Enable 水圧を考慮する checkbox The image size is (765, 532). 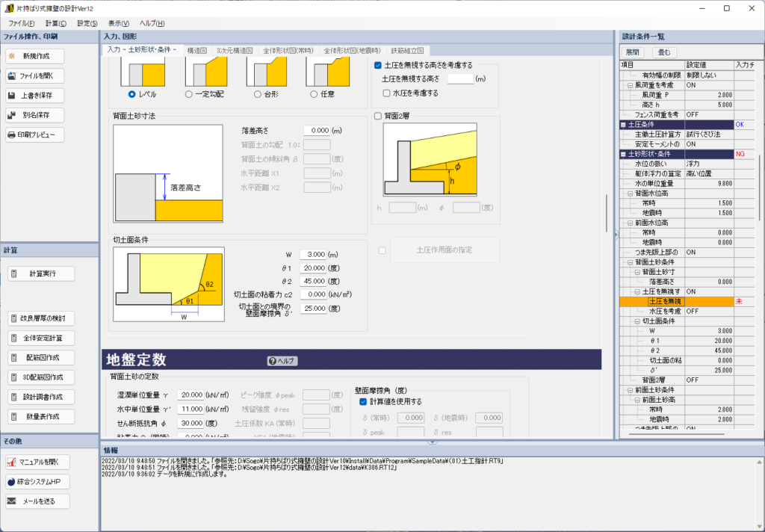coord(386,93)
